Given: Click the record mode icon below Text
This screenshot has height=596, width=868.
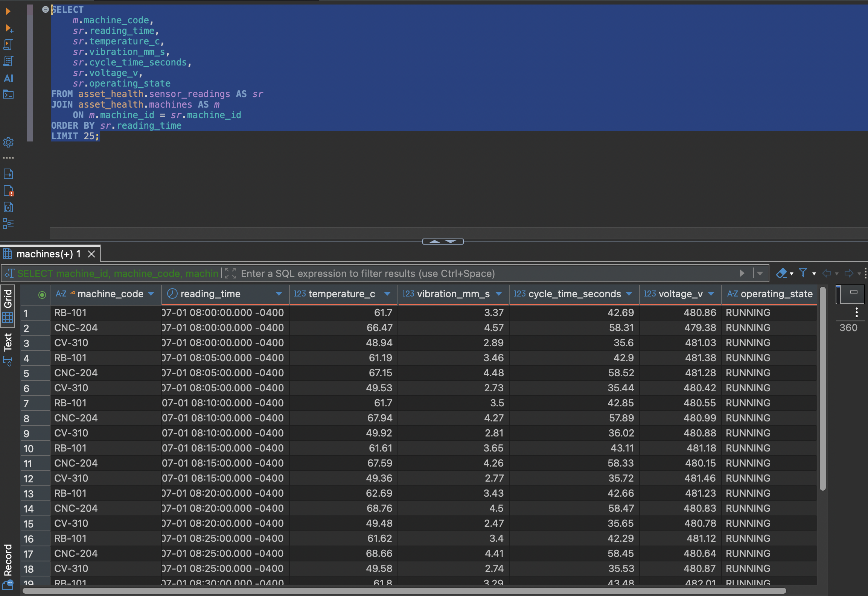Looking at the screenshot, I should [x=8, y=361].
